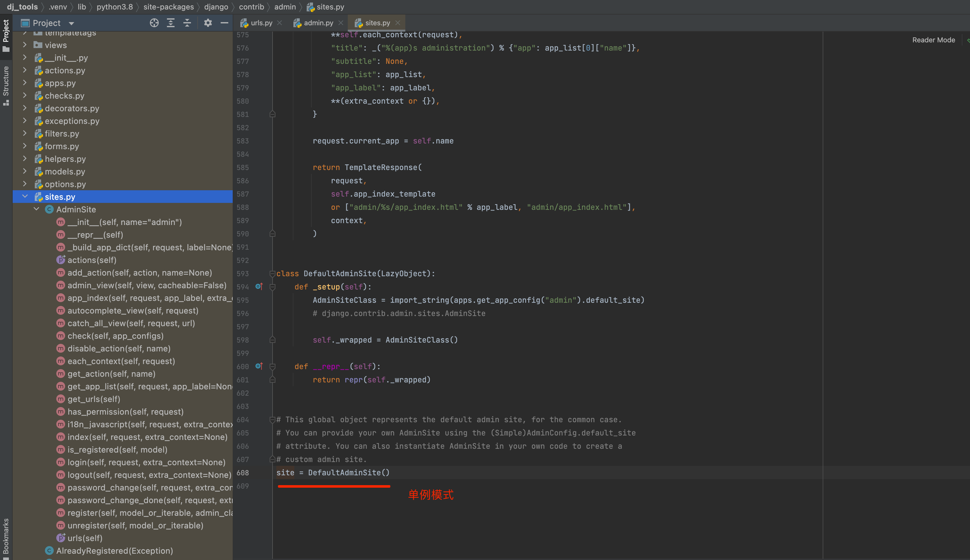Click django in the breadcrumb path
970x560 pixels.
(x=216, y=7)
